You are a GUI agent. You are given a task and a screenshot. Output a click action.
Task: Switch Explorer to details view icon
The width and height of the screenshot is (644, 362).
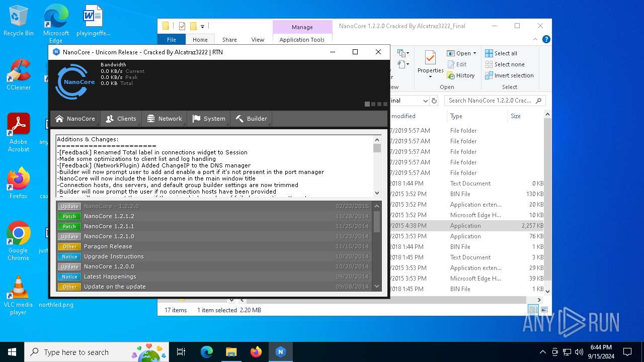tap(532, 310)
